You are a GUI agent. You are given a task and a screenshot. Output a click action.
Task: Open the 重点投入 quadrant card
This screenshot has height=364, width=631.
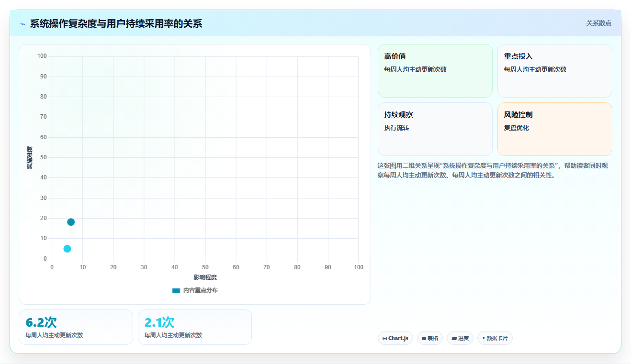(x=555, y=71)
